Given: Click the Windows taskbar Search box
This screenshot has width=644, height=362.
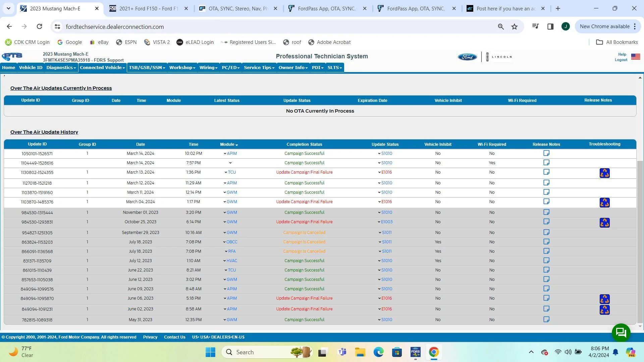Looking at the screenshot, I should (267, 352).
